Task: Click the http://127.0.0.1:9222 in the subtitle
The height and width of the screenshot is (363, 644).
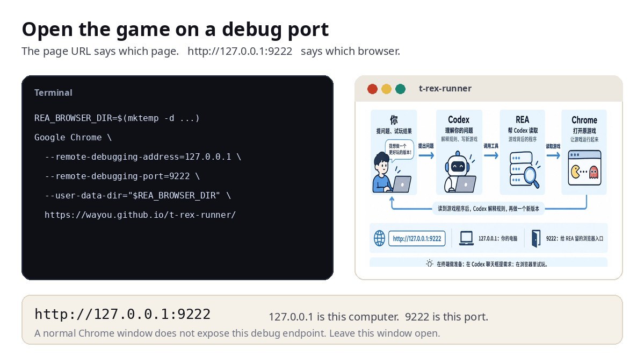Action: click(x=240, y=52)
